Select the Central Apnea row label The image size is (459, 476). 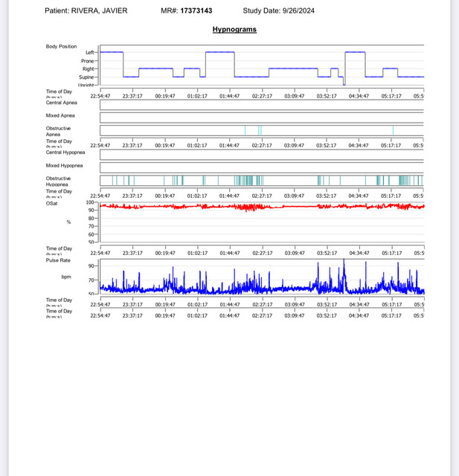(61, 103)
